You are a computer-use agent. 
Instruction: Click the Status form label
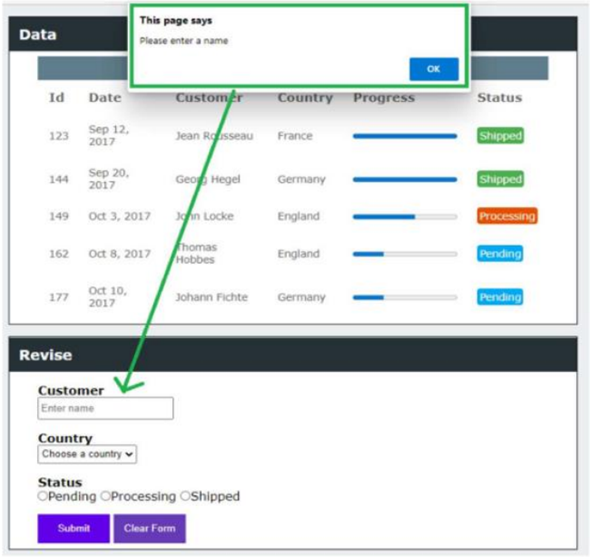pos(60,482)
